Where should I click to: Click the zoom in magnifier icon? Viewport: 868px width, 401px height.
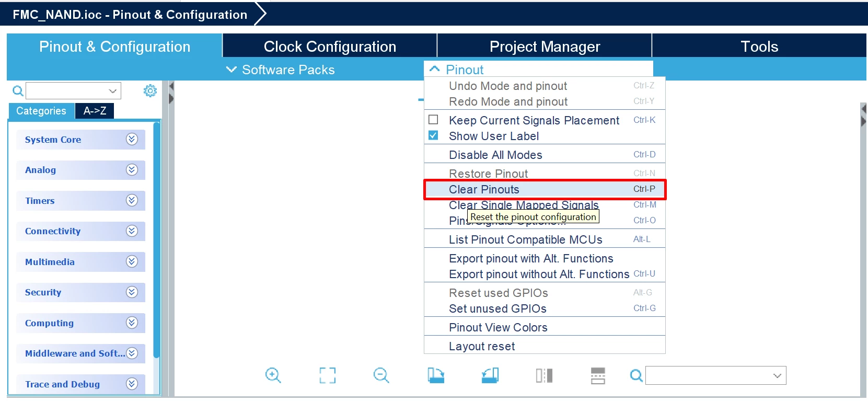(x=273, y=375)
